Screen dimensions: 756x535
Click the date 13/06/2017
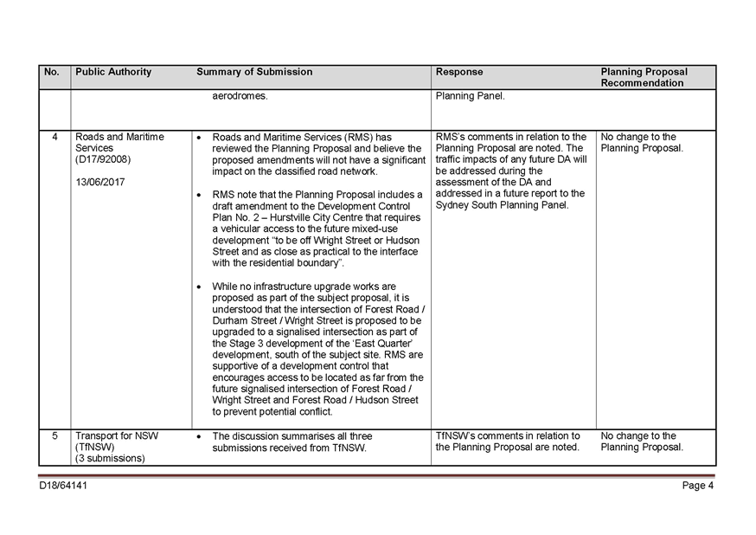click(x=101, y=182)
